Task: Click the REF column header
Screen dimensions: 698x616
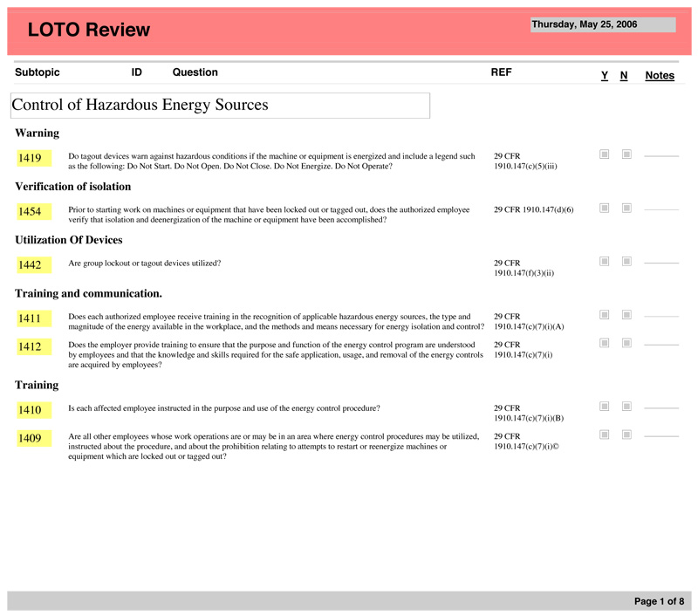Action: (501, 72)
